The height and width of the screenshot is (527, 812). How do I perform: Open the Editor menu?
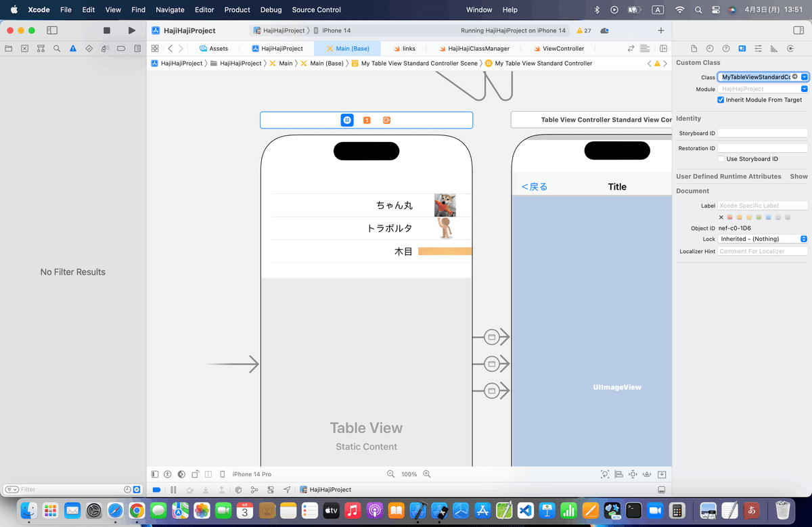204,10
